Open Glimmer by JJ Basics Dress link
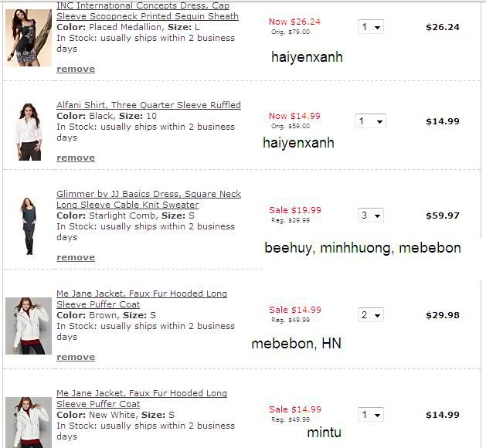486x448 pixels. coord(148,194)
